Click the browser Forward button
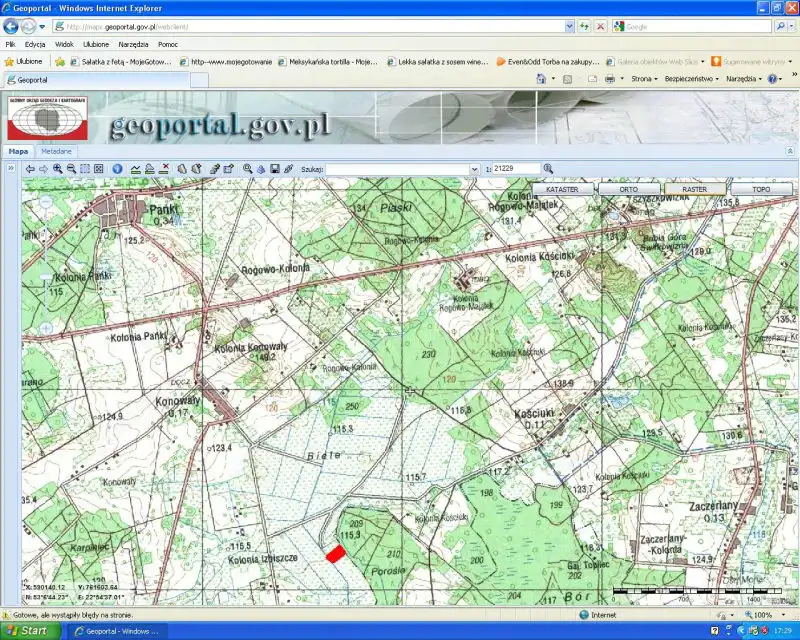The image size is (800, 640). coord(29,26)
